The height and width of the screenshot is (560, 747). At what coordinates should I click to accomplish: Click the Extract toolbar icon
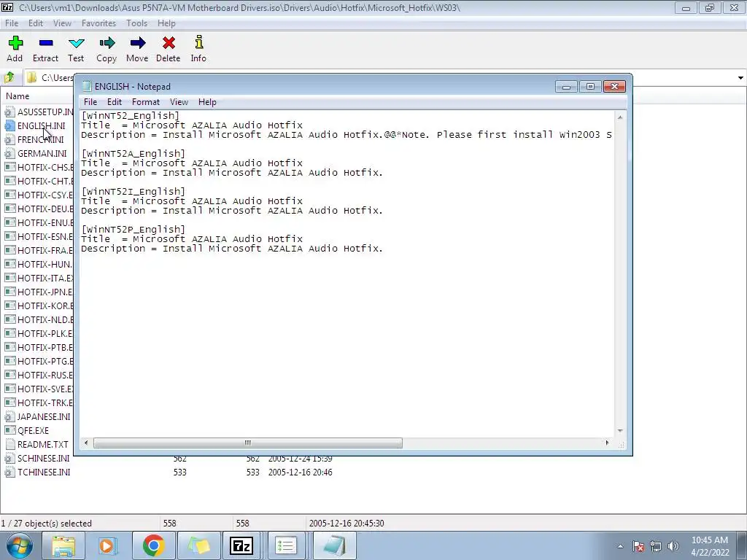click(x=46, y=44)
